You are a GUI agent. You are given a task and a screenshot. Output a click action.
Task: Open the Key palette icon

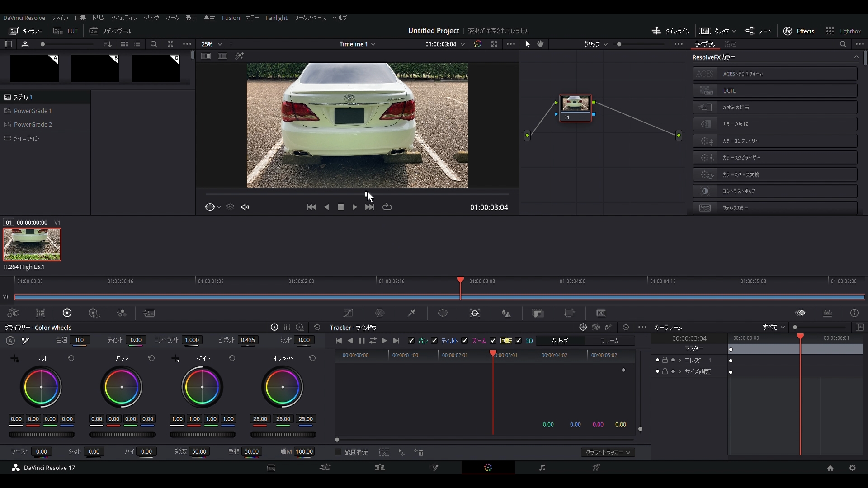[538, 313]
